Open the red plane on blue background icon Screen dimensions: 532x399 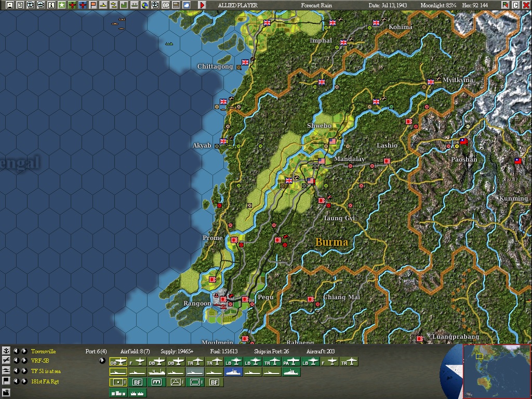click(x=83, y=5)
